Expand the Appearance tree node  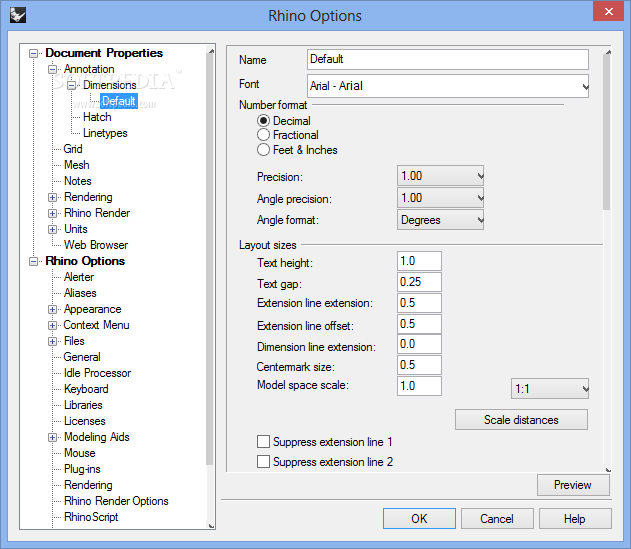[52, 310]
